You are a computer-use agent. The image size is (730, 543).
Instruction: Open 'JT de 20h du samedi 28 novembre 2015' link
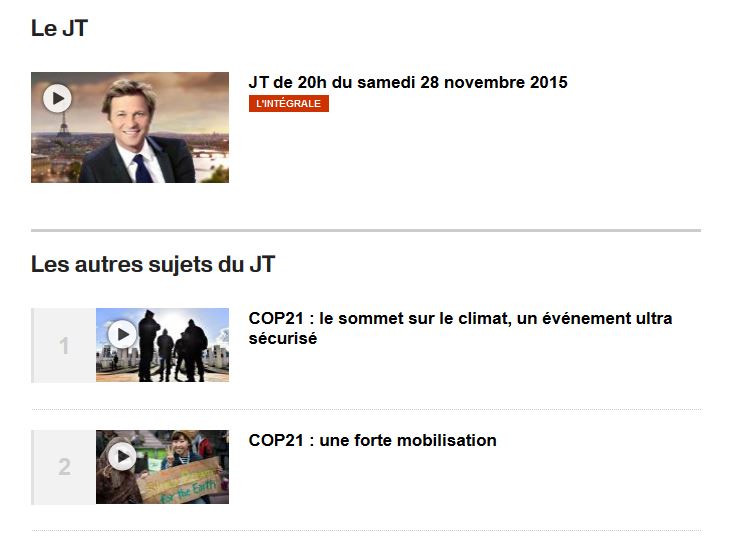408,82
